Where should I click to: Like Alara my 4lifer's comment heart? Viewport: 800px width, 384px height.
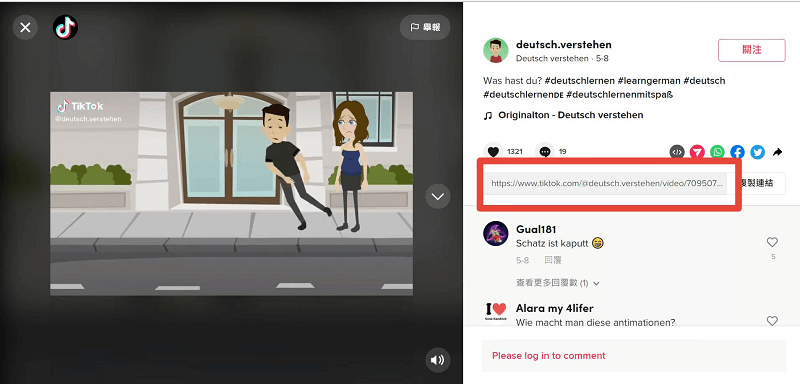772,321
